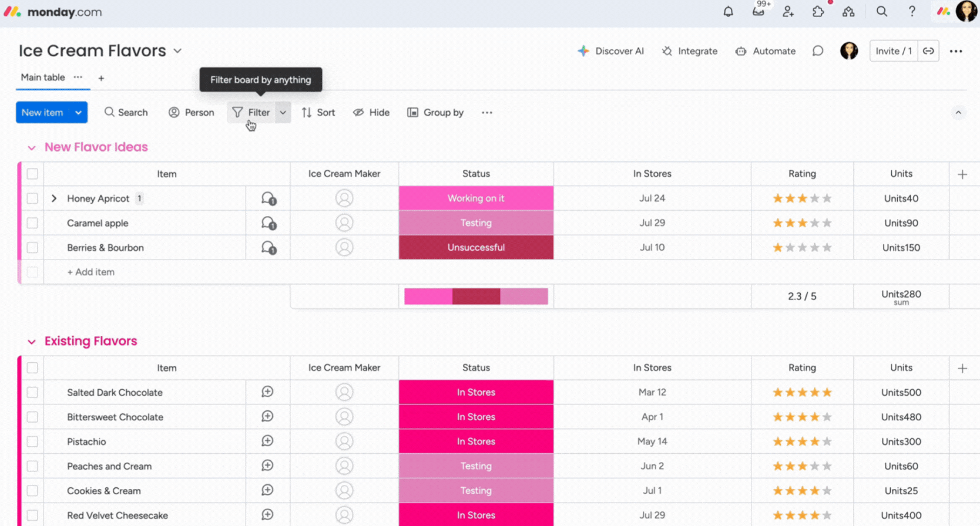Collapse the New Flavor Ideas group

pos(32,148)
